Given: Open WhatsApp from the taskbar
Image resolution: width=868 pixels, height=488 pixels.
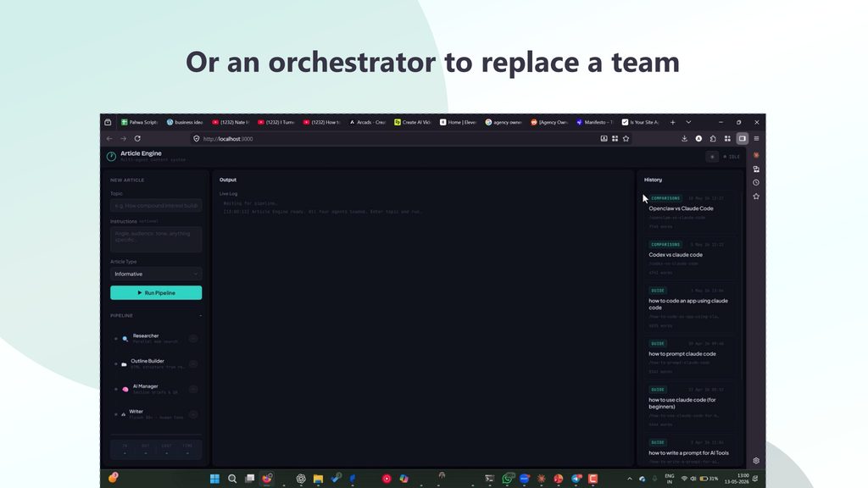Looking at the screenshot, I should [x=507, y=479].
